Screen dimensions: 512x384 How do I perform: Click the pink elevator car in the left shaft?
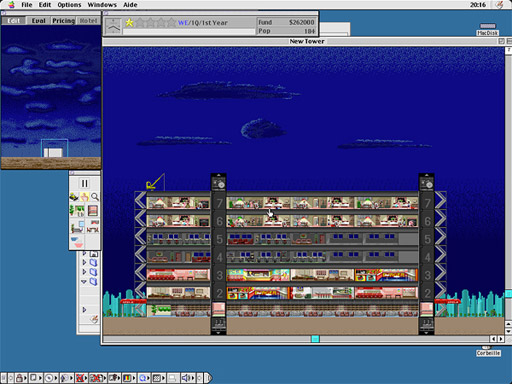pyautogui.click(x=218, y=309)
